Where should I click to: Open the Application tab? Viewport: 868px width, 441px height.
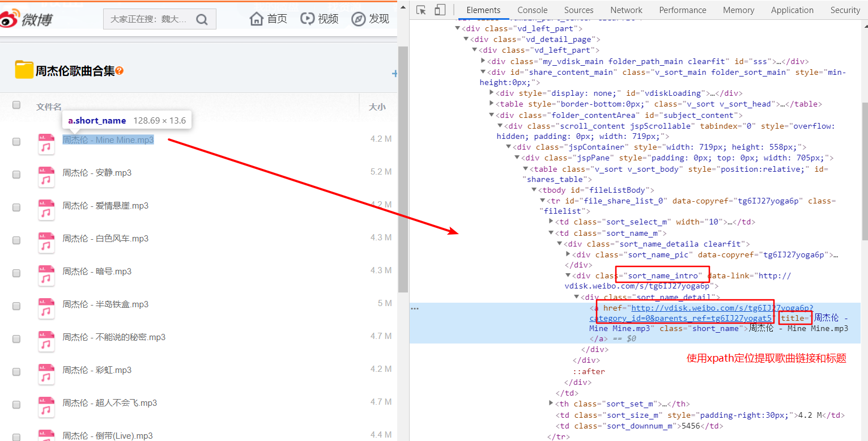pos(792,10)
